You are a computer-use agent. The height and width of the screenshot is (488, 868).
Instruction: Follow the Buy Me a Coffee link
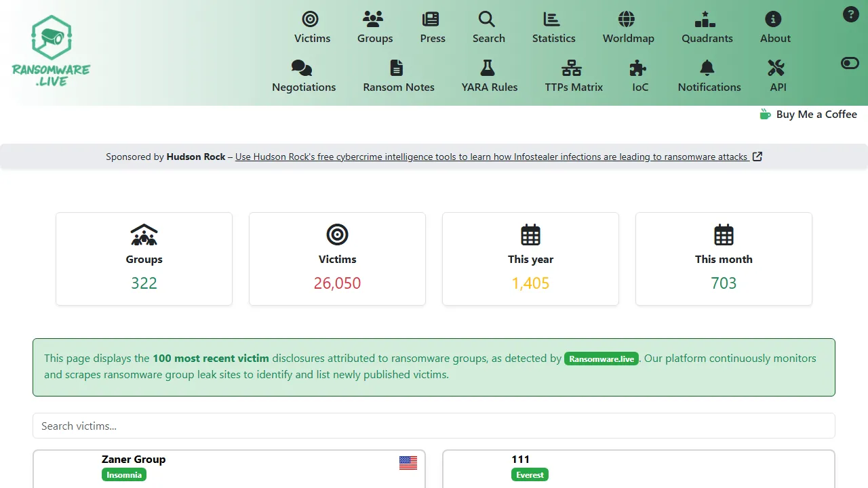[809, 115]
